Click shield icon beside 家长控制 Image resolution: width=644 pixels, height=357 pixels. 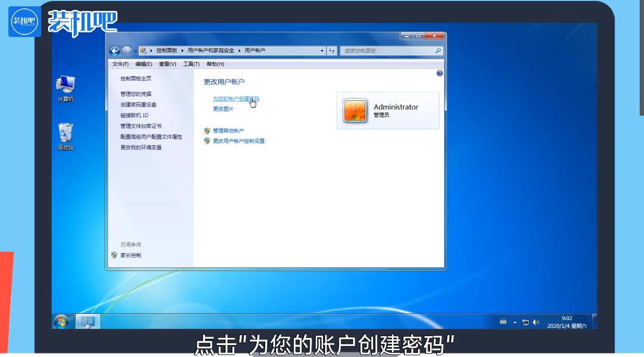[x=114, y=255]
